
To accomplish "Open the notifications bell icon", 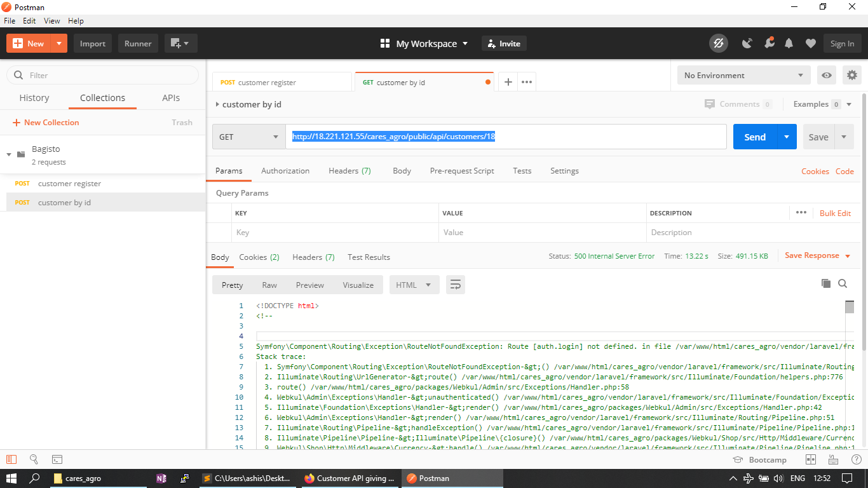I will click(x=789, y=43).
